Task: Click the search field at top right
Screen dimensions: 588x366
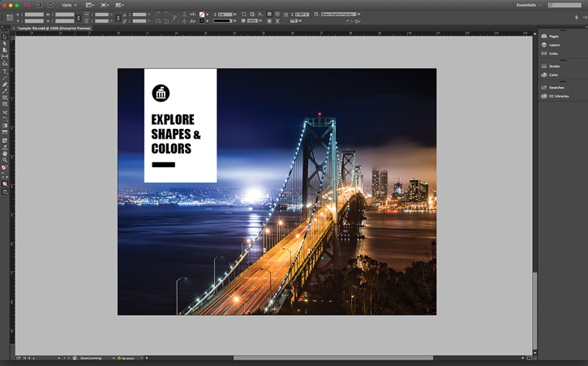Action: coord(566,5)
